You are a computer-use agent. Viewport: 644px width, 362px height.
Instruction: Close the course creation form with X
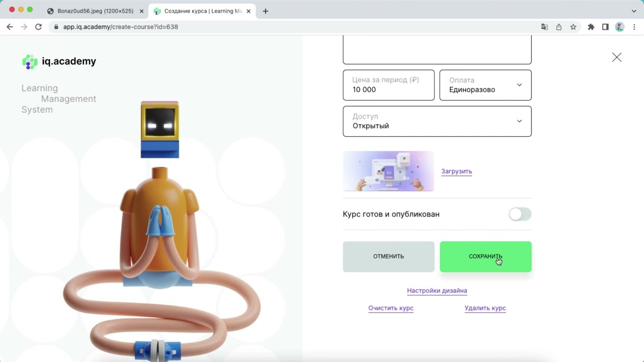pyautogui.click(x=617, y=57)
